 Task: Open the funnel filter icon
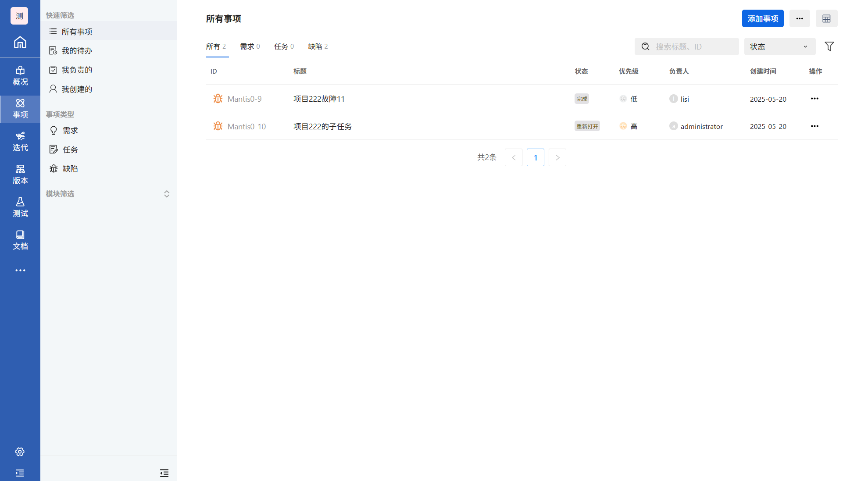pyautogui.click(x=829, y=46)
